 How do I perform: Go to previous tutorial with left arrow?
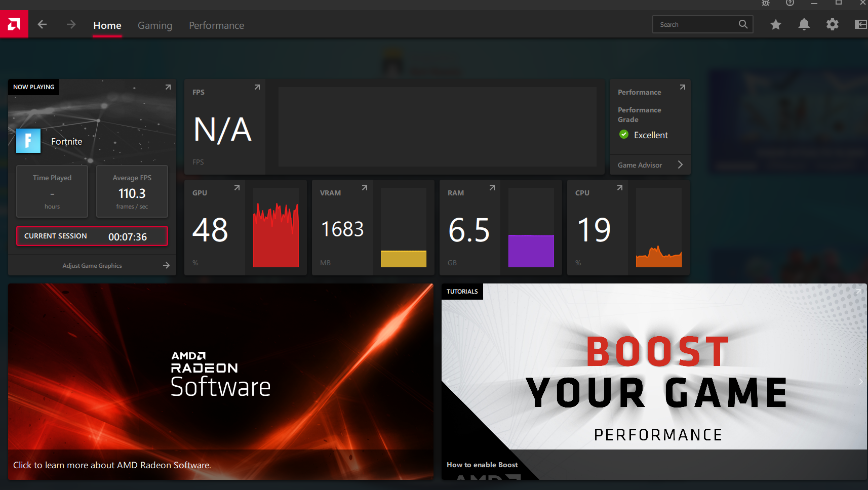(x=448, y=382)
